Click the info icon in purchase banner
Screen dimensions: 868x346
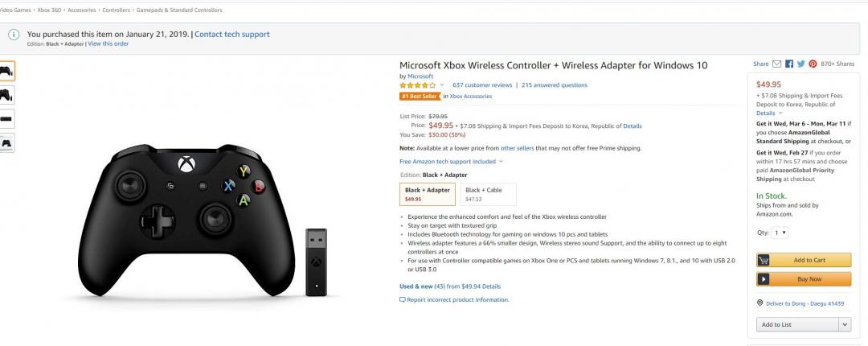[14, 35]
